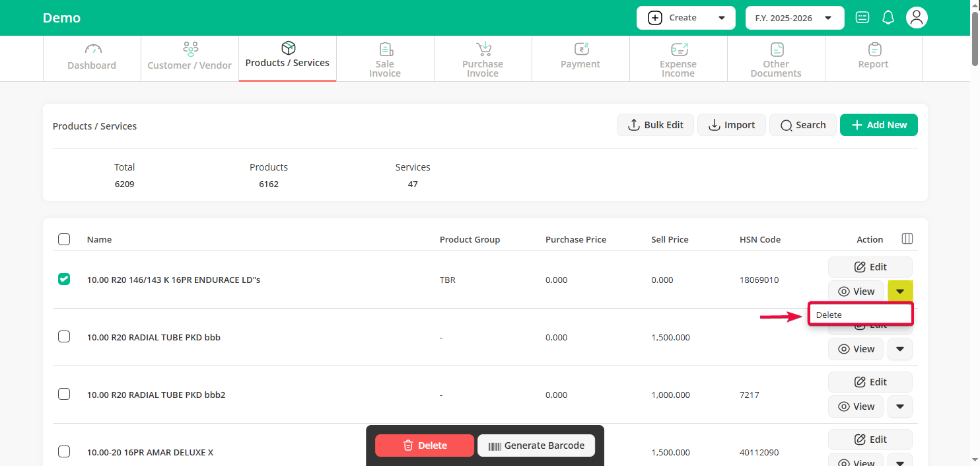Open the Create dropdown
Image resolution: width=980 pixels, height=466 pixels.
pyautogui.click(x=686, y=18)
